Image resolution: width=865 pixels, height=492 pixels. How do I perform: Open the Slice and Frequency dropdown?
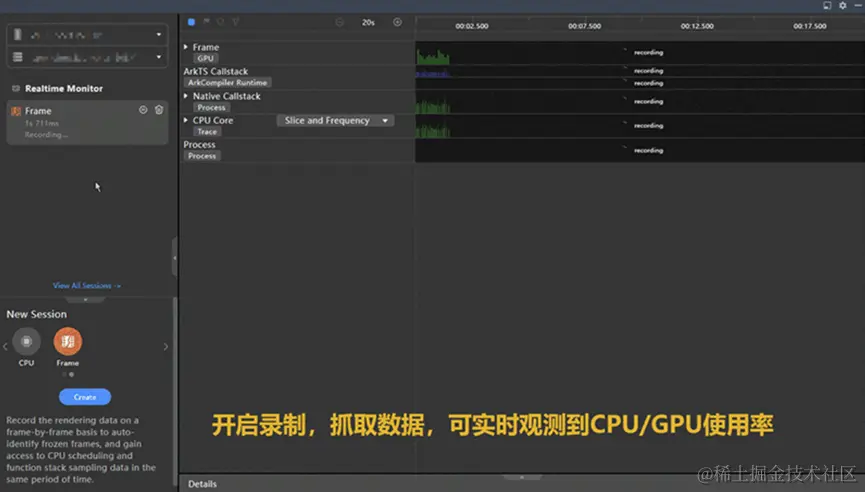335,120
